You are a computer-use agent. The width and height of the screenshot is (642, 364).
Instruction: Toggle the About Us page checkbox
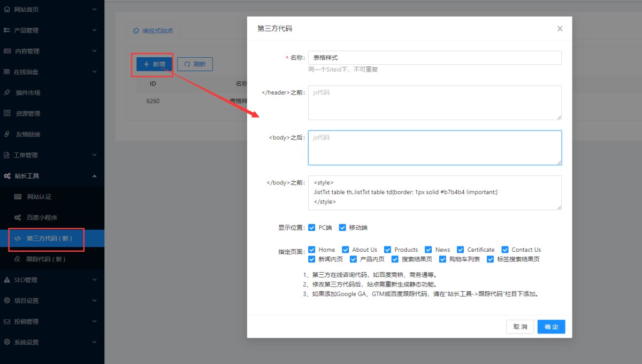coord(346,250)
